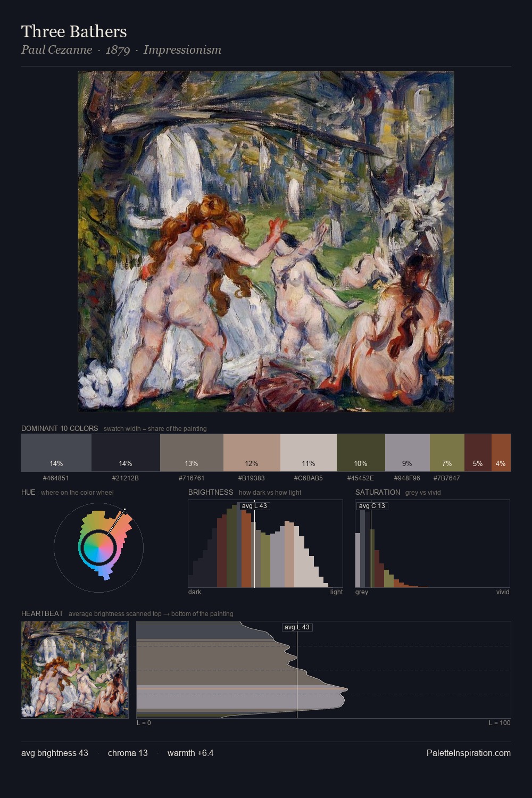Screen dimensions: 532x798
Task: Click the year 1879 text
Action: click(118, 50)
